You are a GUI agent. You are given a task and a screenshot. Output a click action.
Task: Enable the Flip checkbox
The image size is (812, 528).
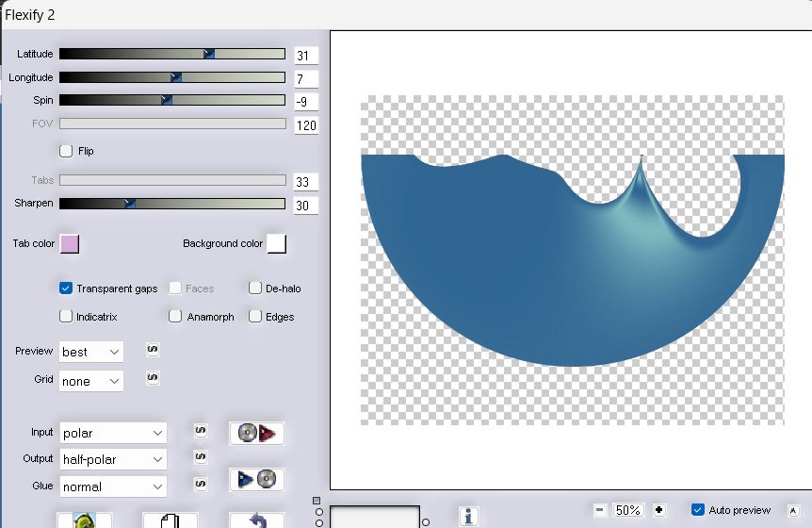tap(66, 151)
